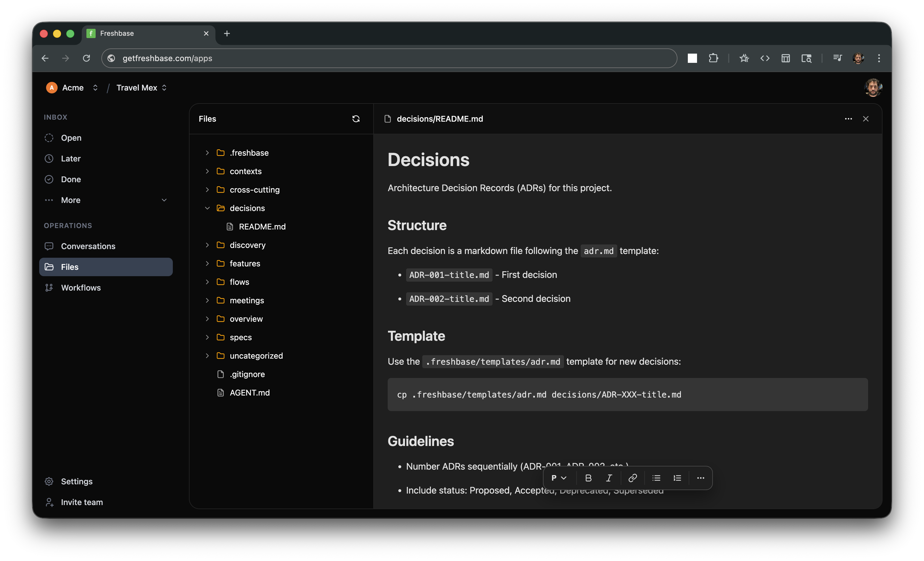Open the Travel Mex project switcher

coord(141,88)
